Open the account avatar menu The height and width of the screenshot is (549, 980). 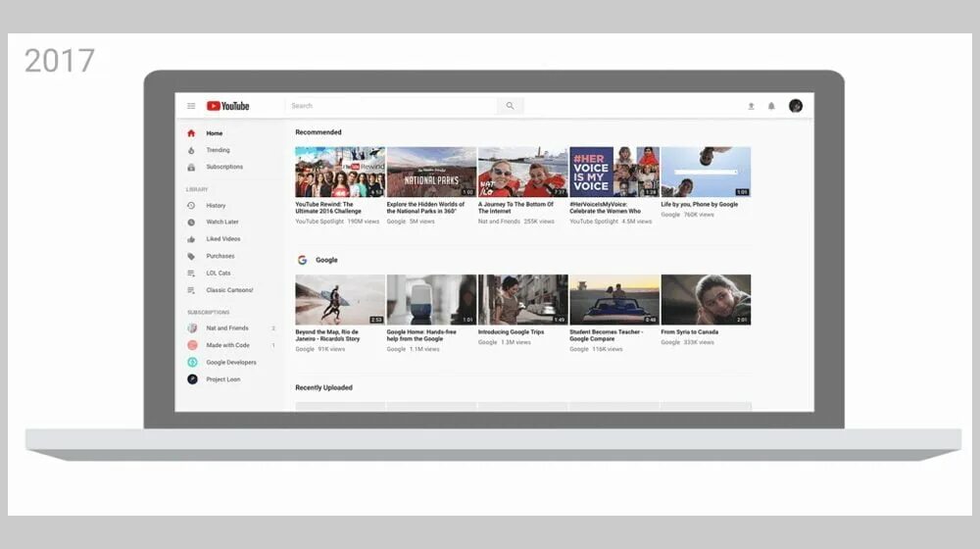796,106
